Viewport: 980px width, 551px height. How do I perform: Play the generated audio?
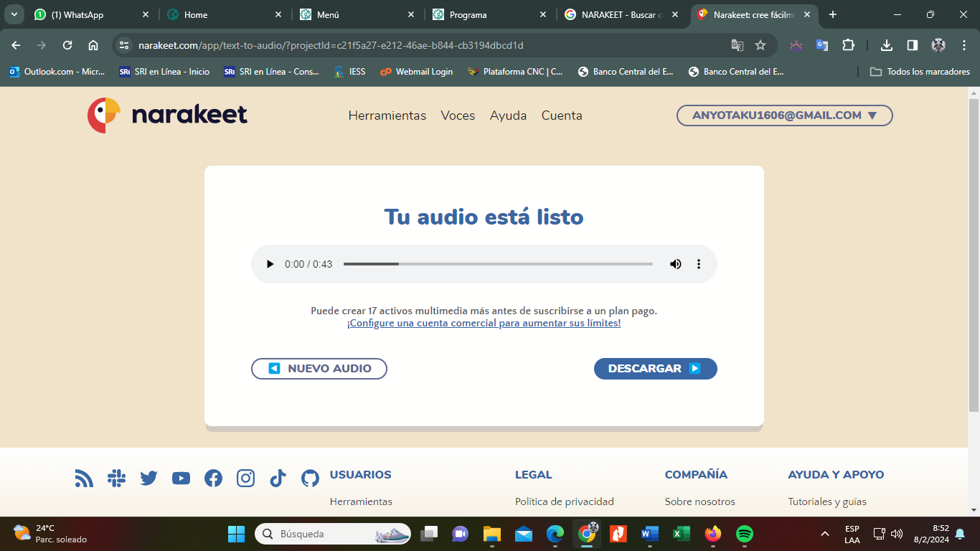pyautogui.click(x=270, y=264)
